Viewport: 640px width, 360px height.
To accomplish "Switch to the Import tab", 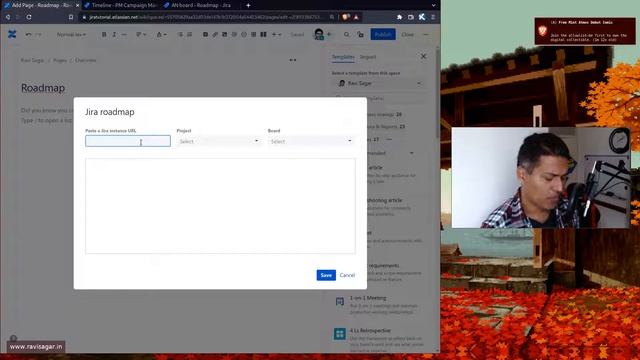I will pyautogui.click(x=368, y=57).
